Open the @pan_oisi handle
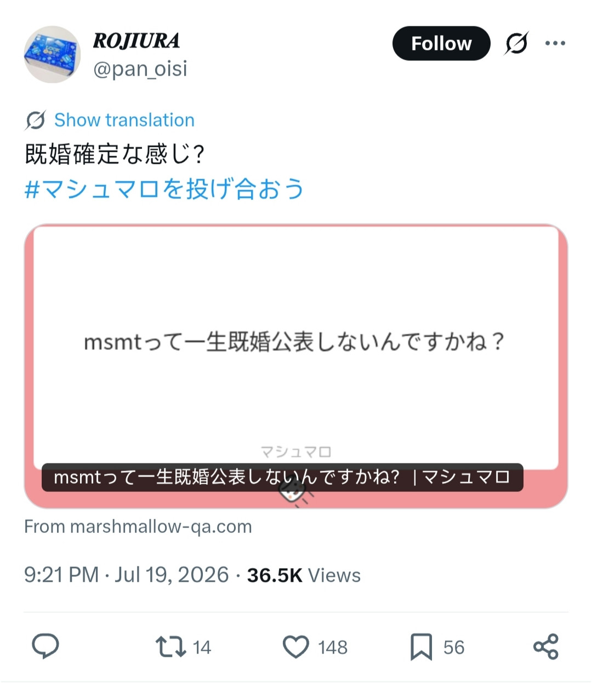Viewport: 592px width, 700px height. point(140,69)
